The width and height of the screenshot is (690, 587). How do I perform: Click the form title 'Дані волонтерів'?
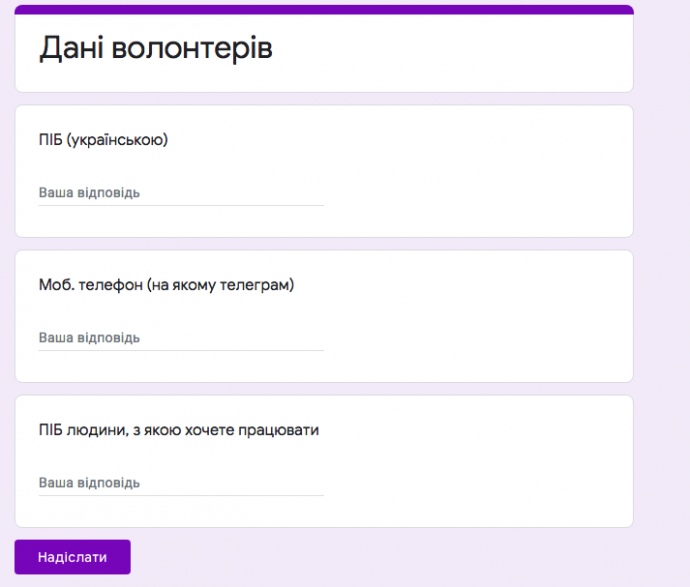pos(155,48)
